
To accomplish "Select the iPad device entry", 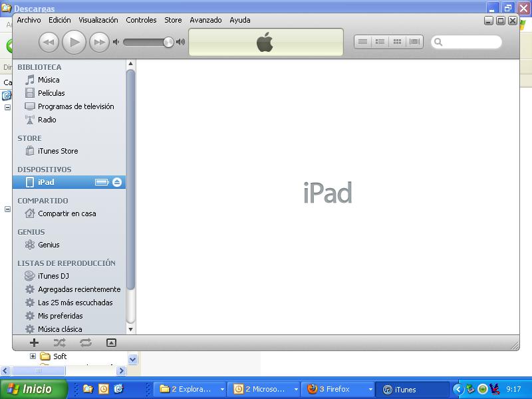I will (x=69, y=182).
